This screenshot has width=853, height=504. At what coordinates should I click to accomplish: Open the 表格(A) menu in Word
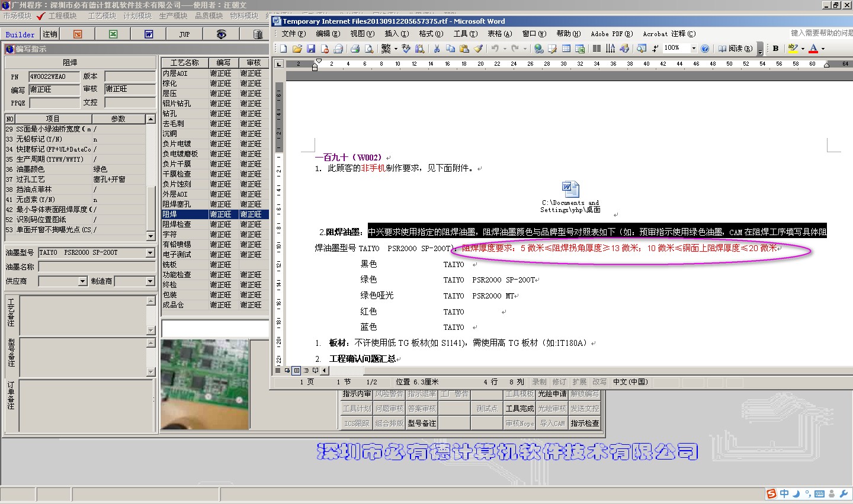click(x=499, y=34)
